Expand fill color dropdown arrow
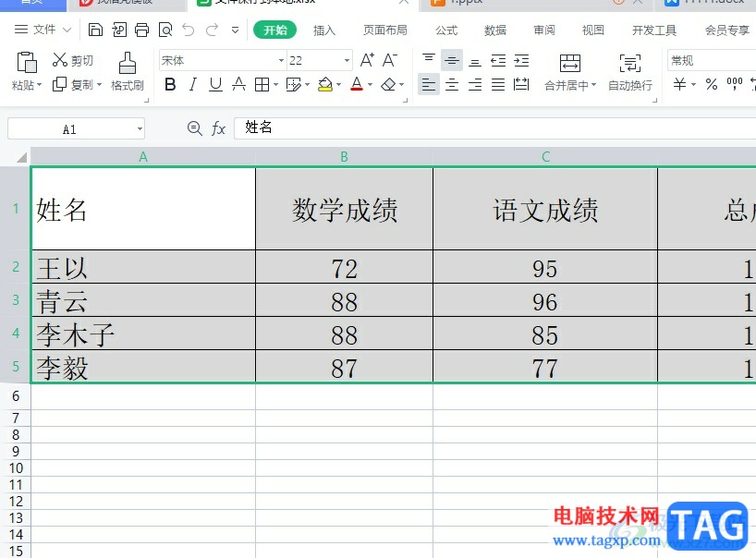The image size is (756, 558). (x=338, y=85)
